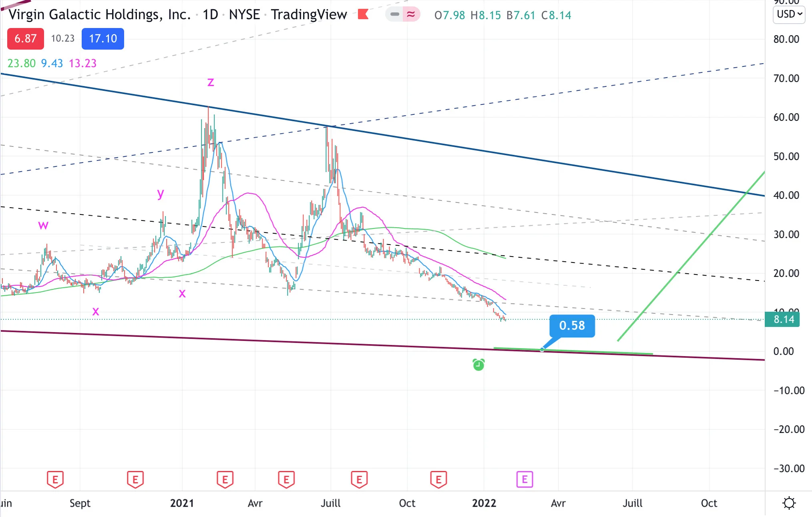Click the red 6.87 sell price button
Image resolution: width=812 pixels, height=517 pixels.
coord(26,39)
